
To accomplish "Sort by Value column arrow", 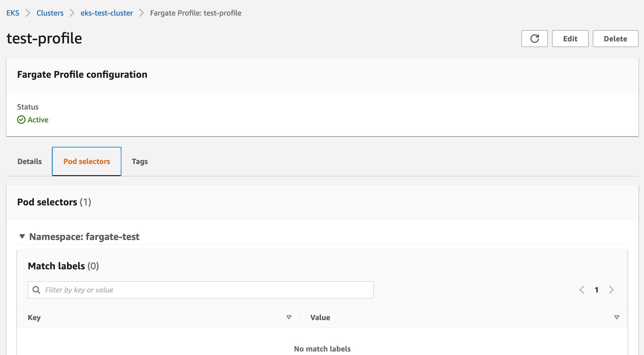I will pyautogui.click(x=617, y=317).
